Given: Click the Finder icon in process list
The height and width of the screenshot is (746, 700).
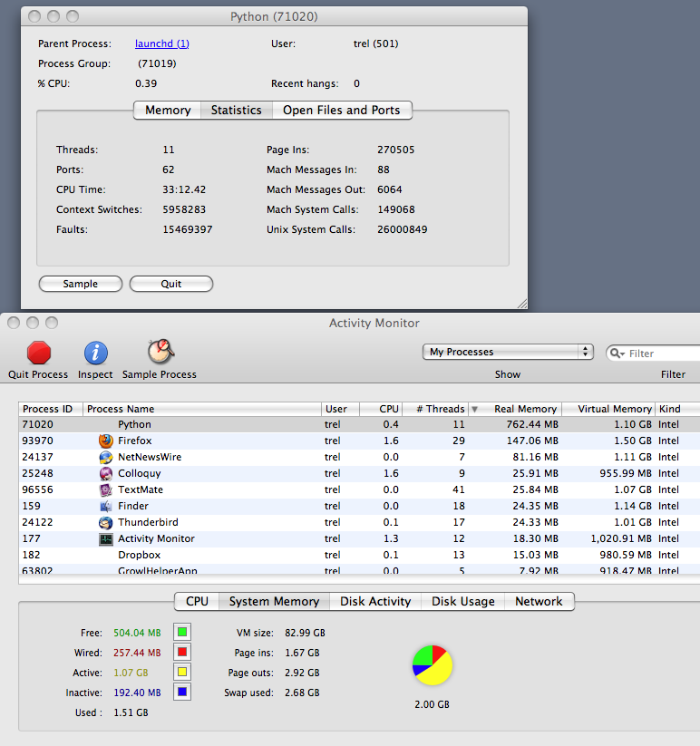Looking at the screenshot, I should point(106,506).
